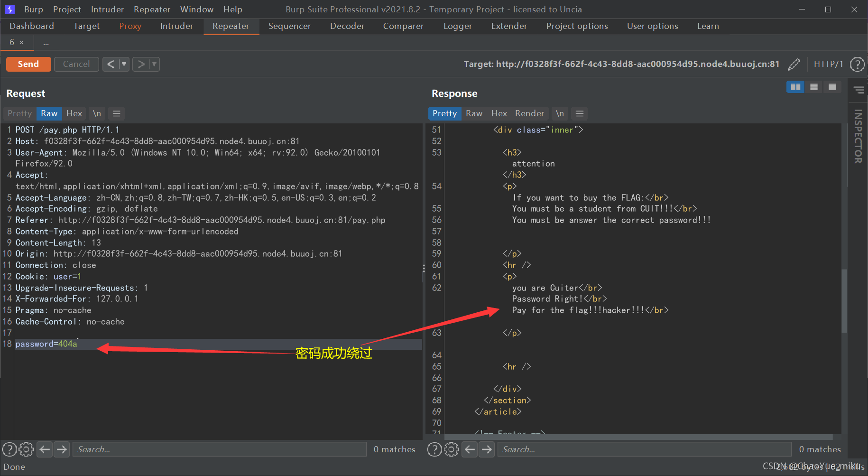Open the Comparer tab

coord(403,26)
